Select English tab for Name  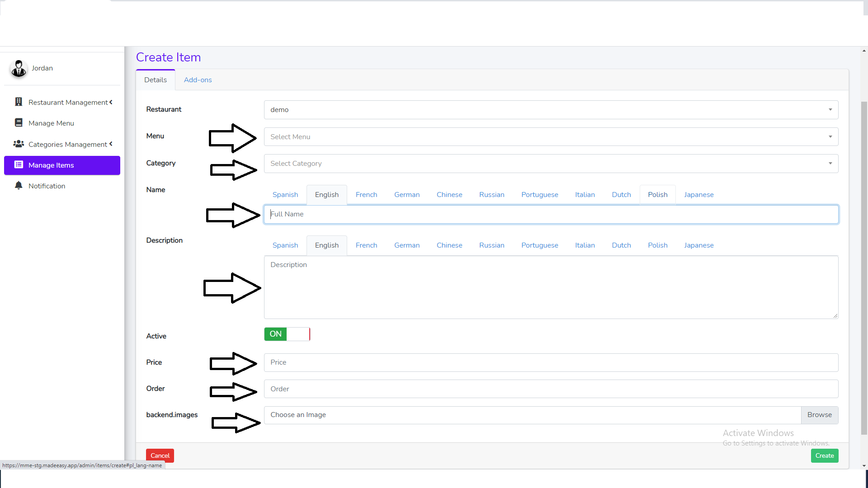(x=327, y=195)
